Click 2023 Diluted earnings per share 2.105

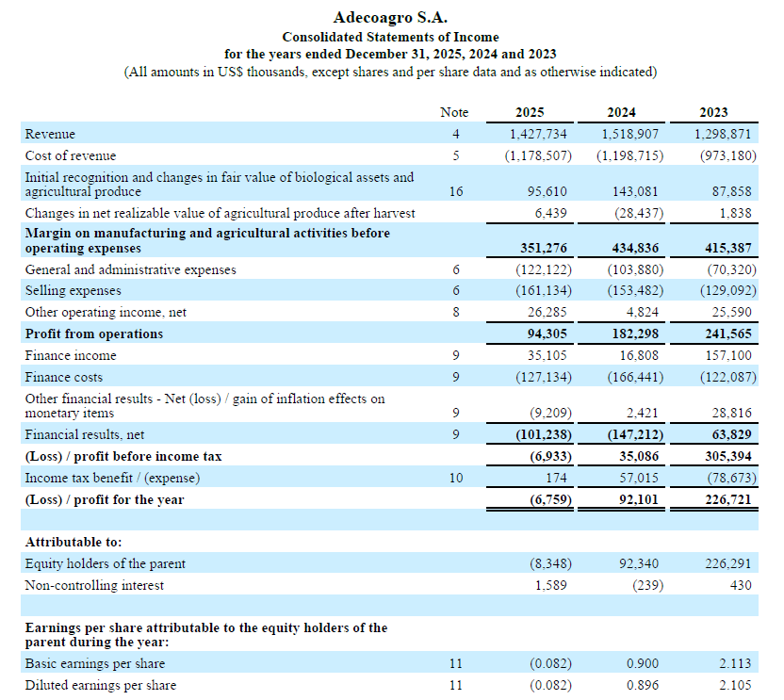click(x=735, y=685)
